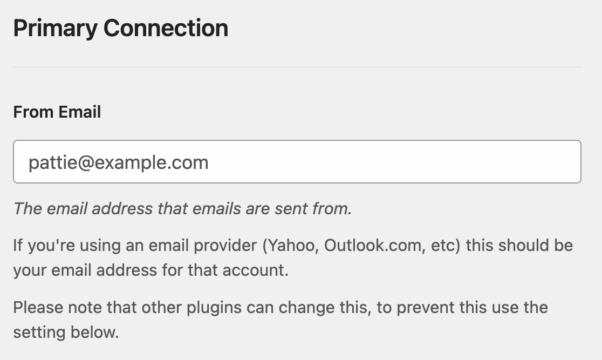
Task: Click the Primary Connection heading
Action: point(121,28)
